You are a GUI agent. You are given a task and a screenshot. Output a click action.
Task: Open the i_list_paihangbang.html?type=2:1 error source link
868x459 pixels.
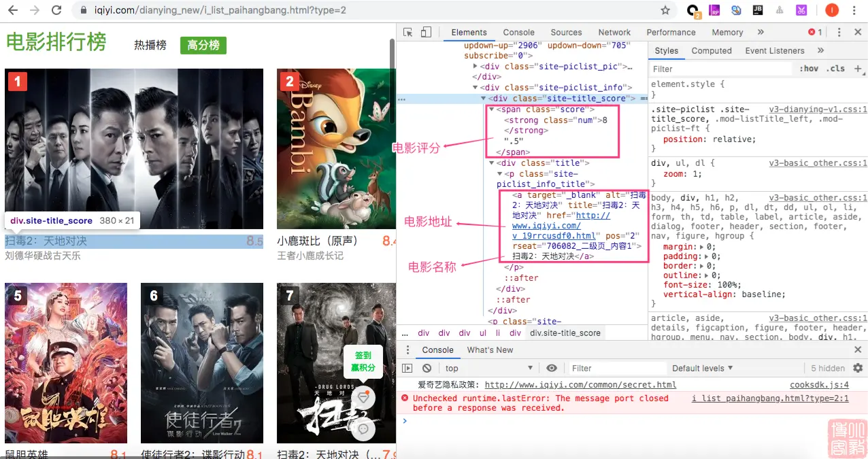point(770,398)
